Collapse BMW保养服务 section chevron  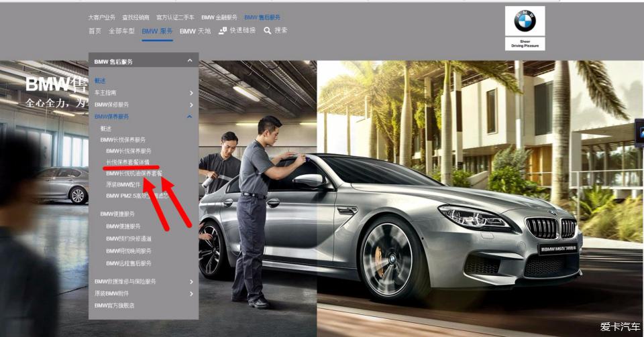pos(189,117)
